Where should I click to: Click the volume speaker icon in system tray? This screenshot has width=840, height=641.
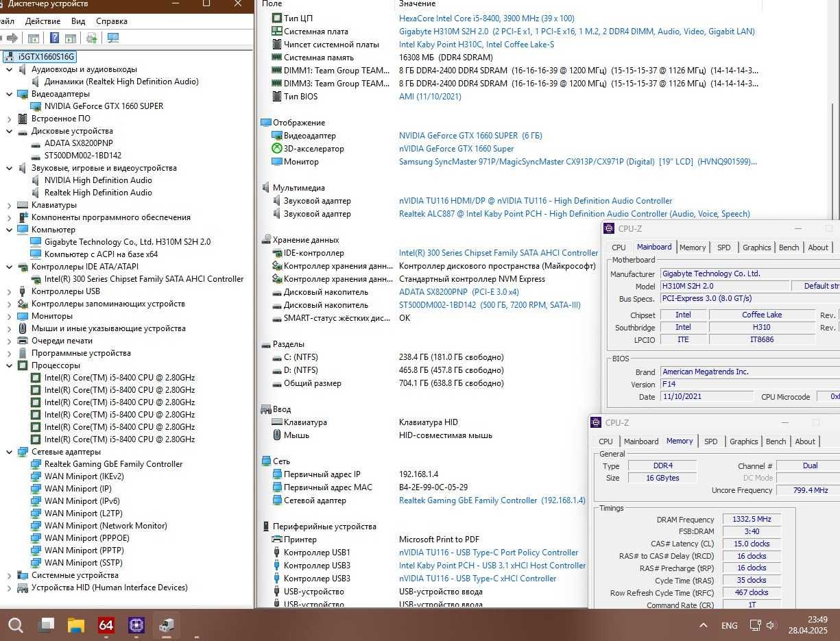pos(770,625)
